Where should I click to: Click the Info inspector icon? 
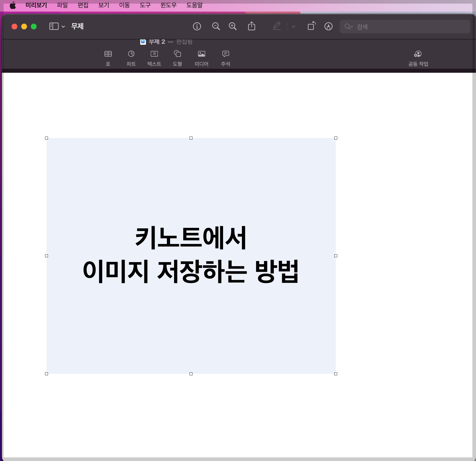197,26
